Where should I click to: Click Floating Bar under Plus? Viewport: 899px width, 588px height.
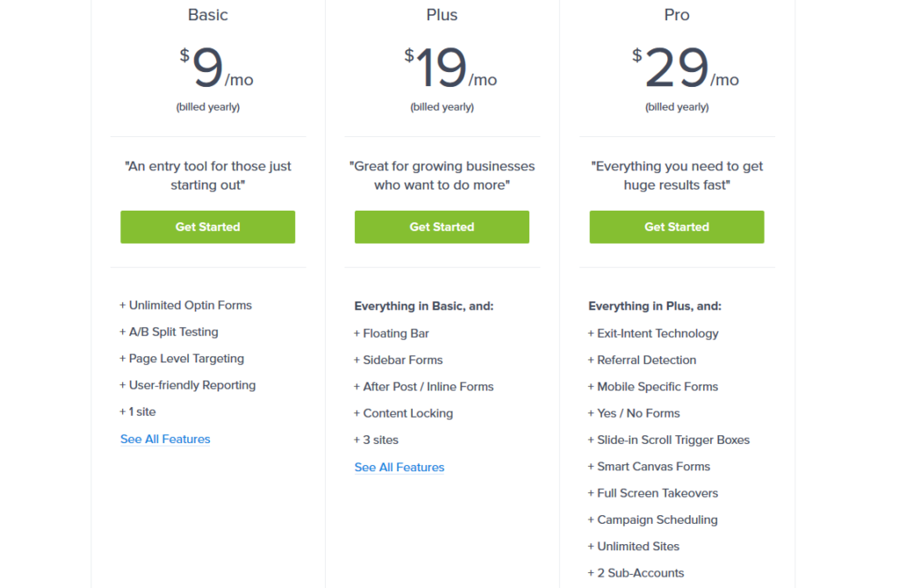pyautogui.click(x=392, y=333)
